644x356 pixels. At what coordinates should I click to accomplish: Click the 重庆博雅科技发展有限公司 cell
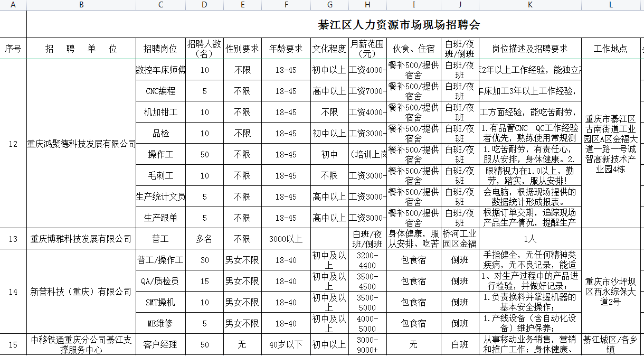81,239
